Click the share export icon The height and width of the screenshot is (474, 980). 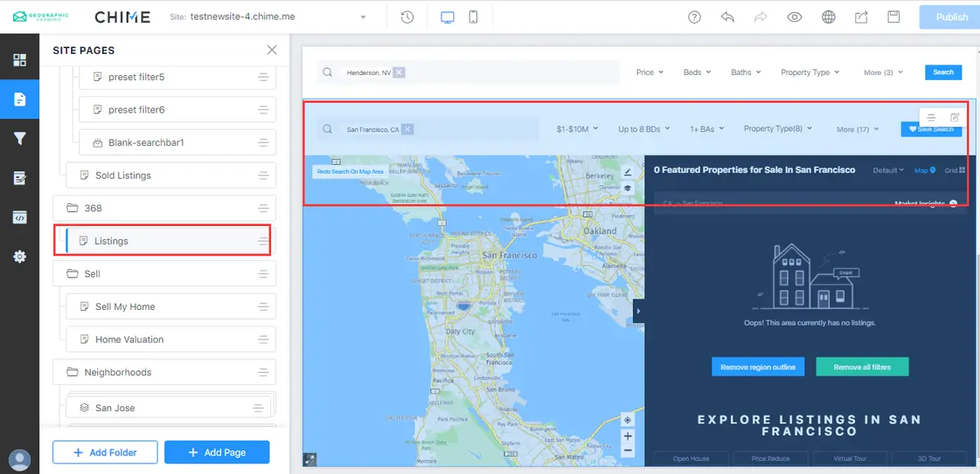(x=861, y=17)
